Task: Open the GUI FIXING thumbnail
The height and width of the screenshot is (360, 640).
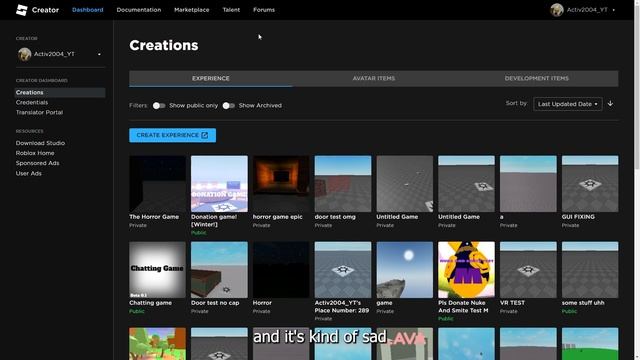Action: tap(590, 184)
